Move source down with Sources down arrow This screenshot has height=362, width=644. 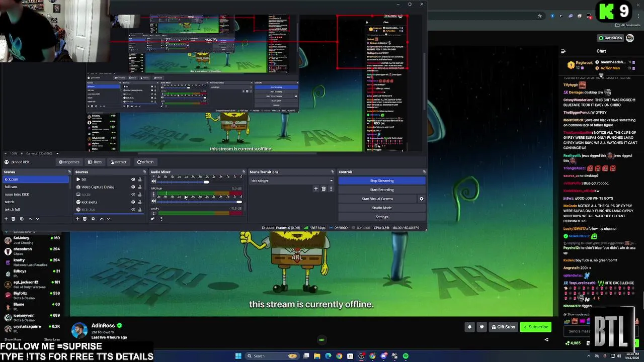coord(109,219)
